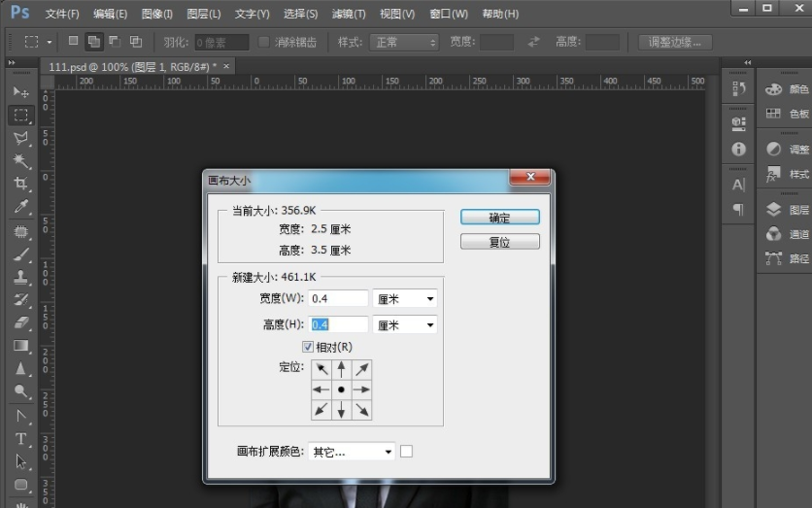
Task: Expand 画布扩展颜色 dropdown
Action: (x=351, y=452)
